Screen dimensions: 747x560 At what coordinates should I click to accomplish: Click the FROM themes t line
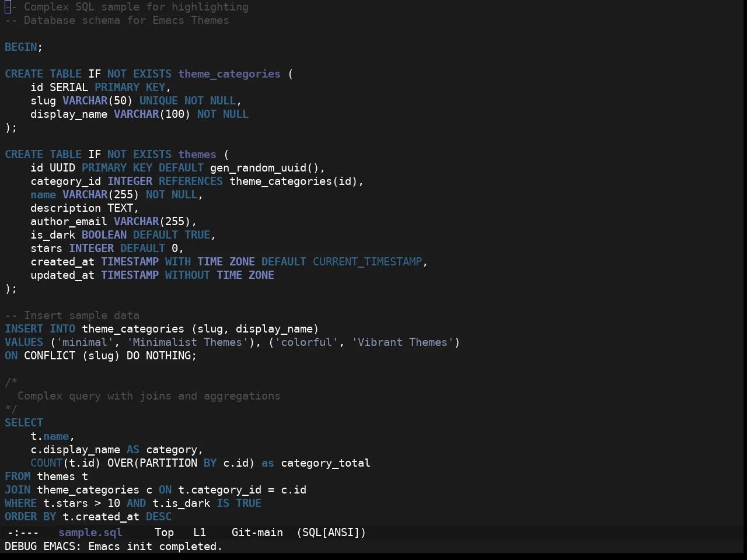[47, 476]
